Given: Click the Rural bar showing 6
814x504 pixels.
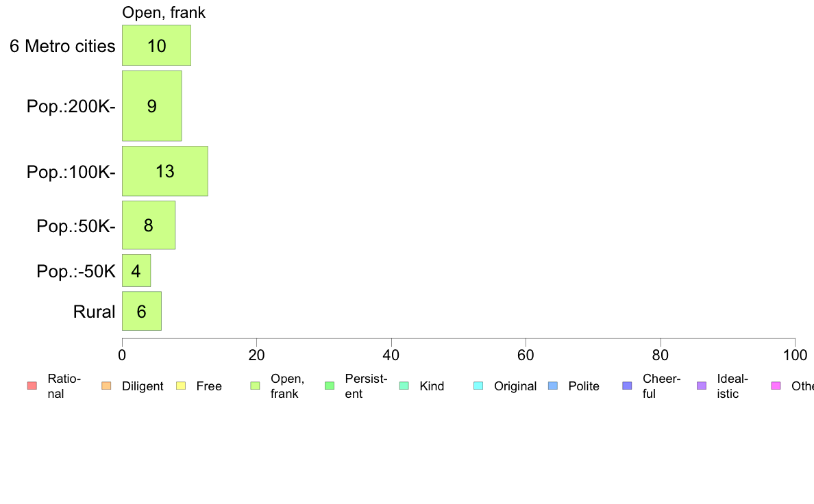Looking at the screenshot, I should 142,311.
